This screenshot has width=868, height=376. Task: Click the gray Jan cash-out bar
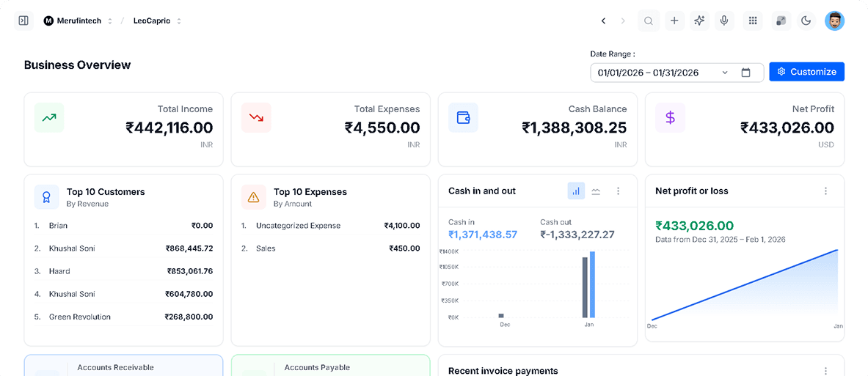point(585,287)
